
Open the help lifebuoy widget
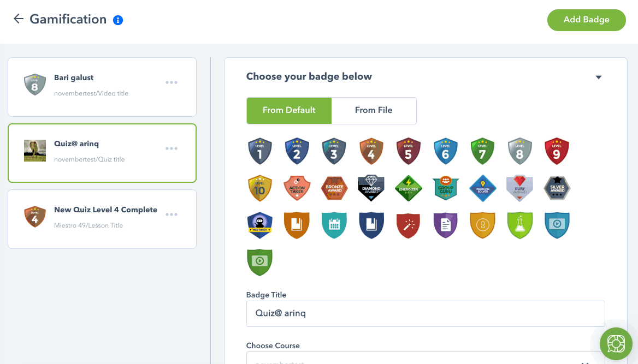[616, 344]
